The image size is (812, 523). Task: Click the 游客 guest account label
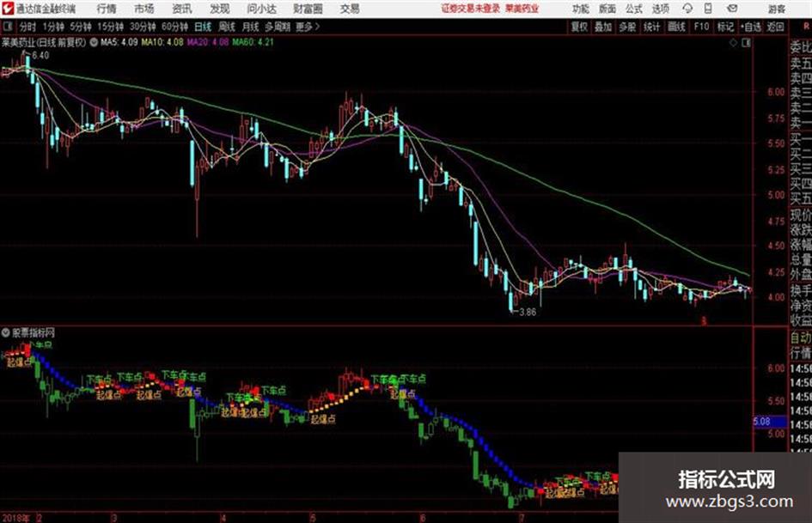pos(777,9)
